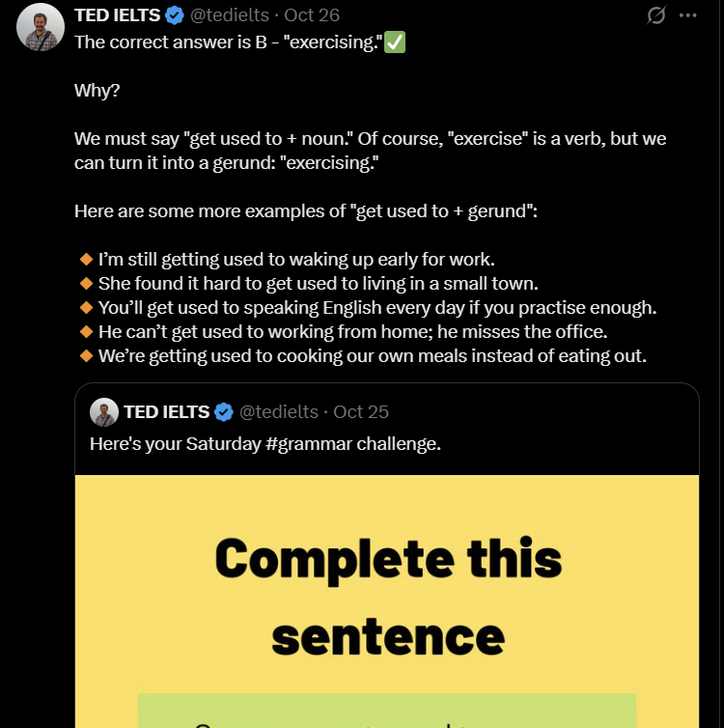The width and height of the screenshot is (724, 728).
Task: Click the verified badge beside the Oct 26 post
Action: [175, 15]
